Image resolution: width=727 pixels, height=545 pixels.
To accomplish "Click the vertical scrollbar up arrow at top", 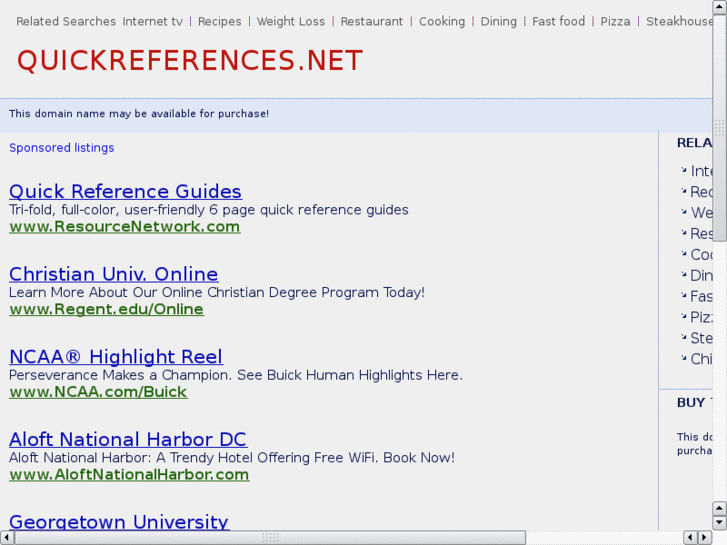I will 720,6.
